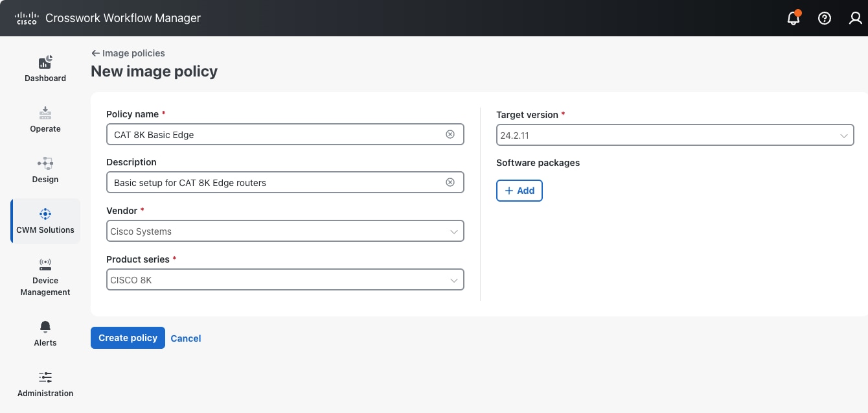The width and height of the screenshot is (868, 413).
Task: Click the Operate menu label
Action: pos(45,129)
